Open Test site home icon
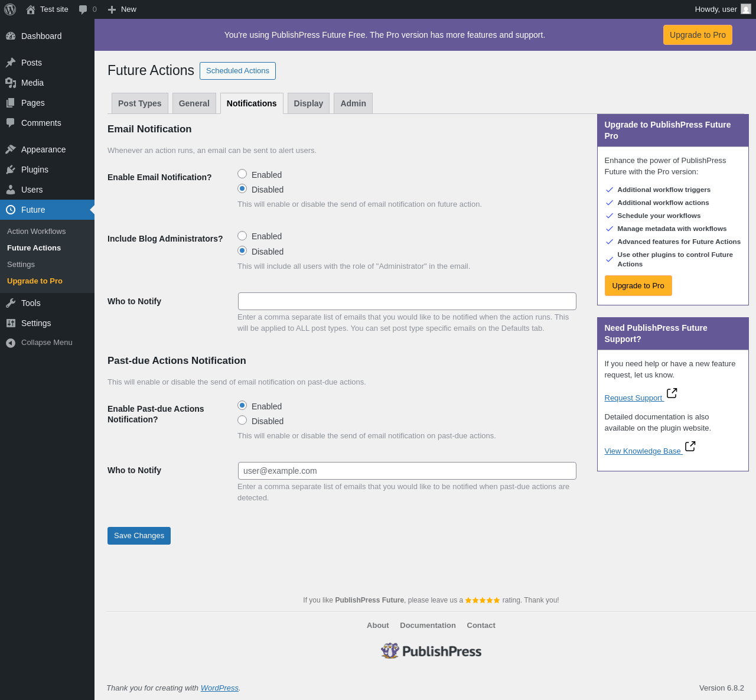 [x=31, y=9]
